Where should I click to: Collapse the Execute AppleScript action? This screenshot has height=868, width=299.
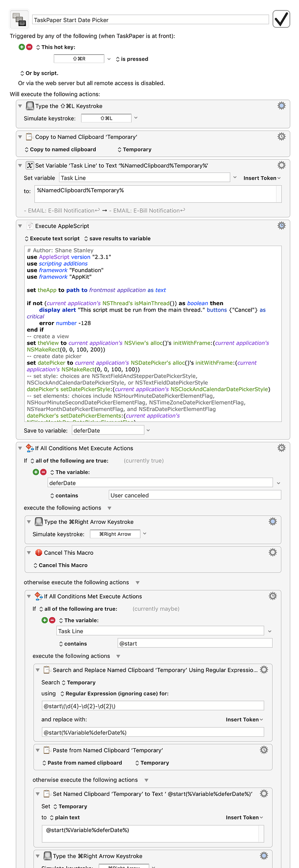pos(20,226)
